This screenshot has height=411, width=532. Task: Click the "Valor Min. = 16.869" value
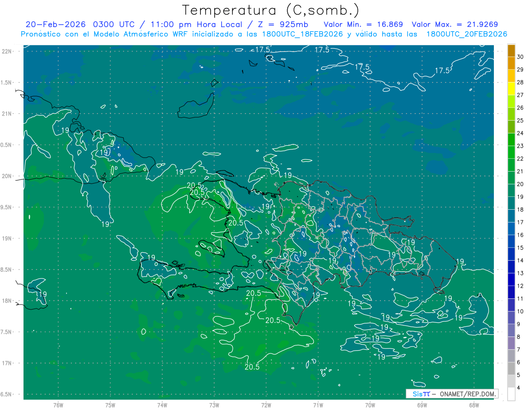(363, 24)
